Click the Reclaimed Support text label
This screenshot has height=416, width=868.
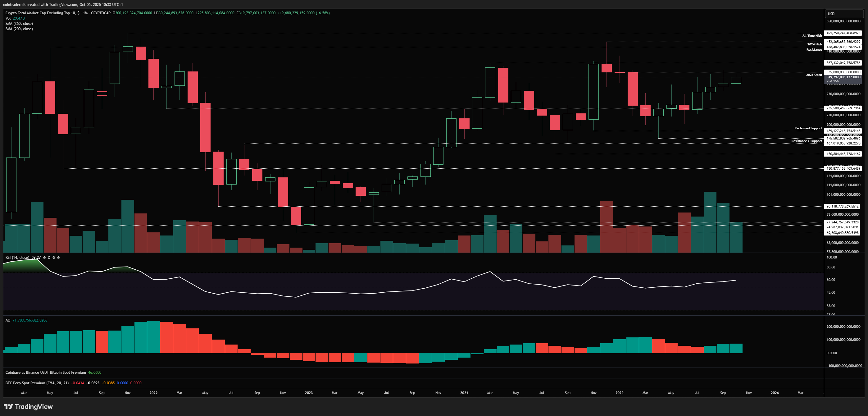coord(808,128)
